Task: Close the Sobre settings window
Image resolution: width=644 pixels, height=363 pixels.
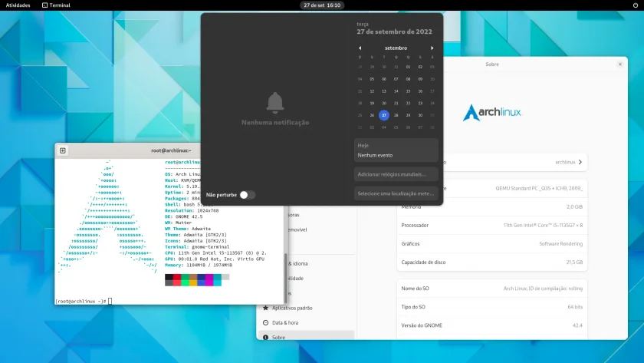Action: (620, 64)
